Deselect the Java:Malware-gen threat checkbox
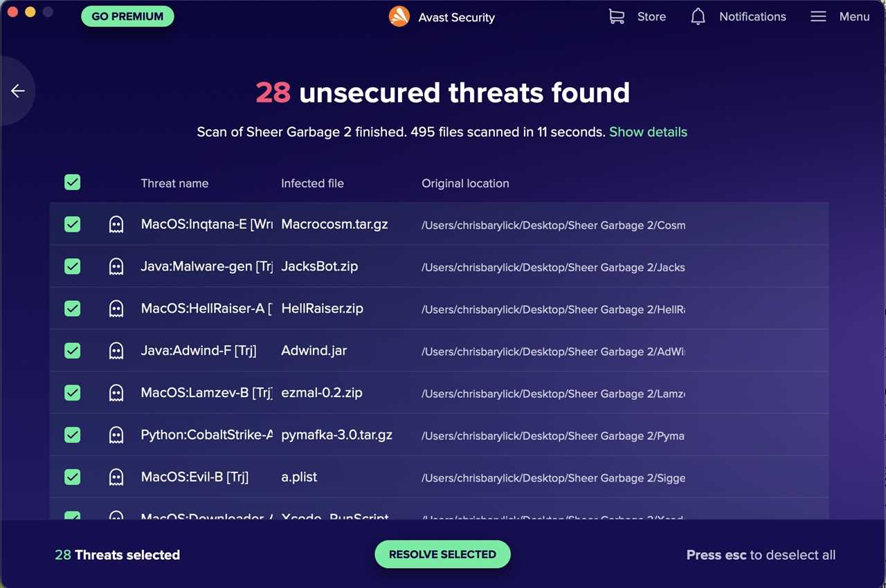Viewport: 886px width, 588px height. tap(72, 266)
